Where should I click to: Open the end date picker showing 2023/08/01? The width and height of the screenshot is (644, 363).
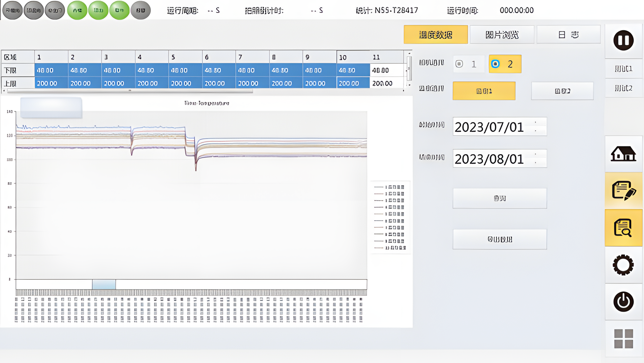[496, 158]
